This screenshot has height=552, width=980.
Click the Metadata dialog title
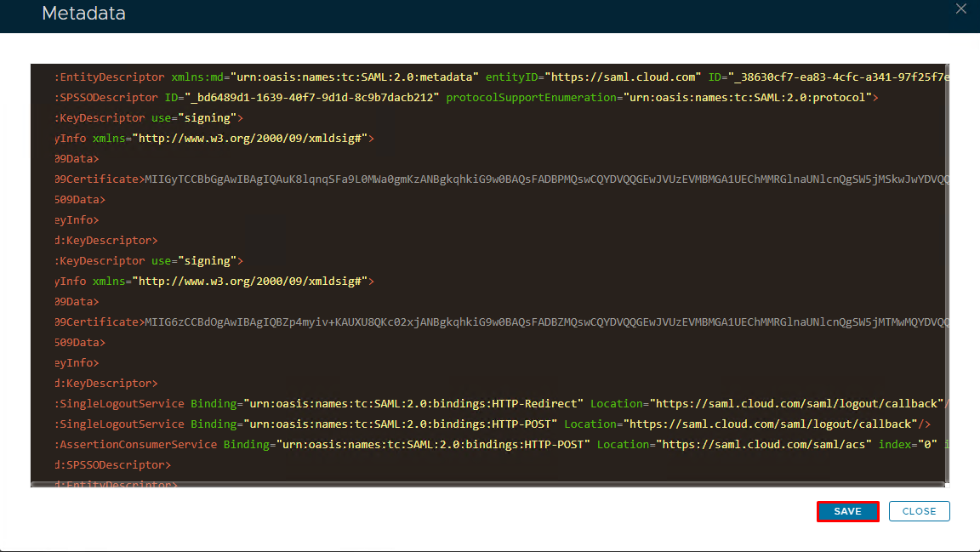pyautogui.click(x=83, y=14)
